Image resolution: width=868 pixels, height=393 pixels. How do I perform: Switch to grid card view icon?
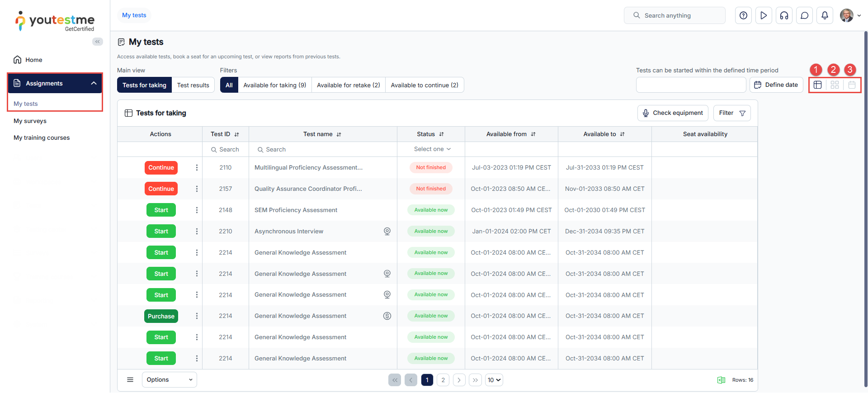tap(835, 85)
